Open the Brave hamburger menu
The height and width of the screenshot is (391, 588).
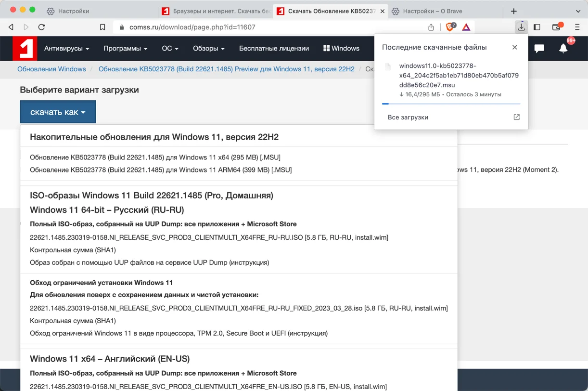point(577,27)
